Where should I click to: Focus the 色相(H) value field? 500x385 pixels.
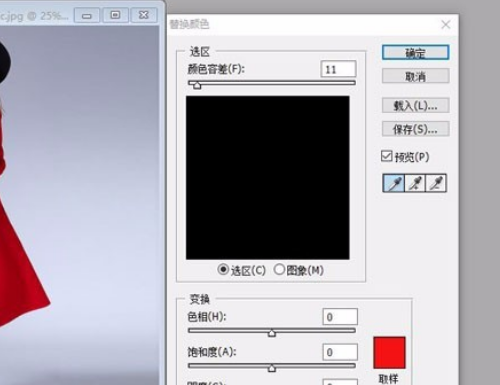pos(340,317)
